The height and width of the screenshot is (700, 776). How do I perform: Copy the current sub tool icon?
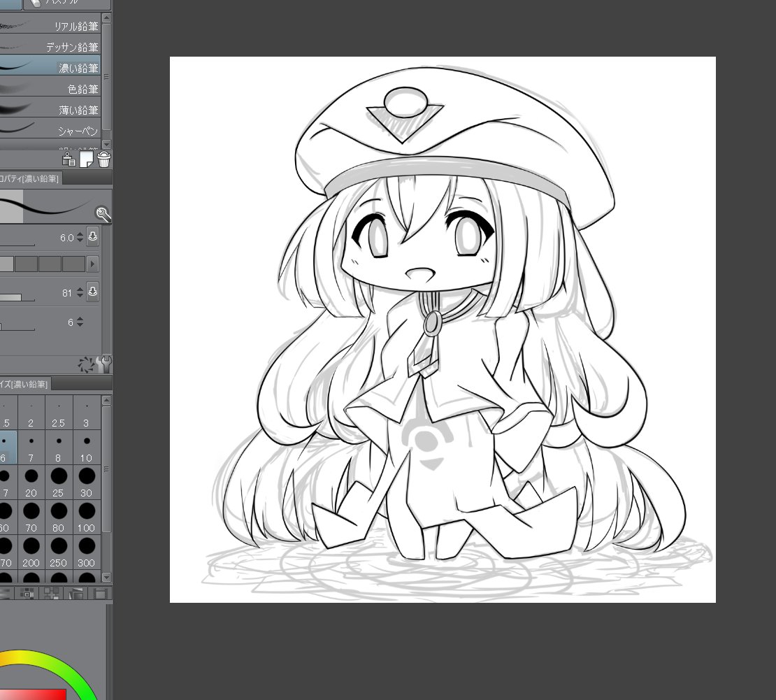pos(69,159)
